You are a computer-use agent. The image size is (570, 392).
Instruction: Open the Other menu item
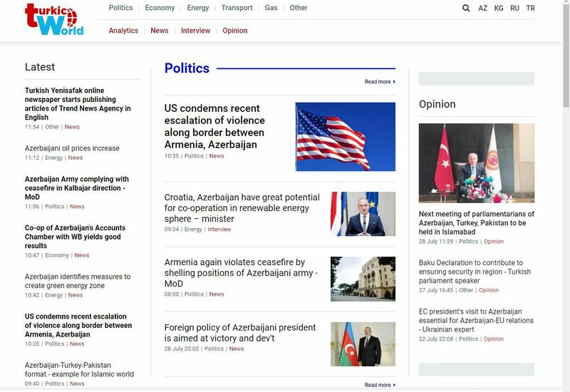pos(299,8)
